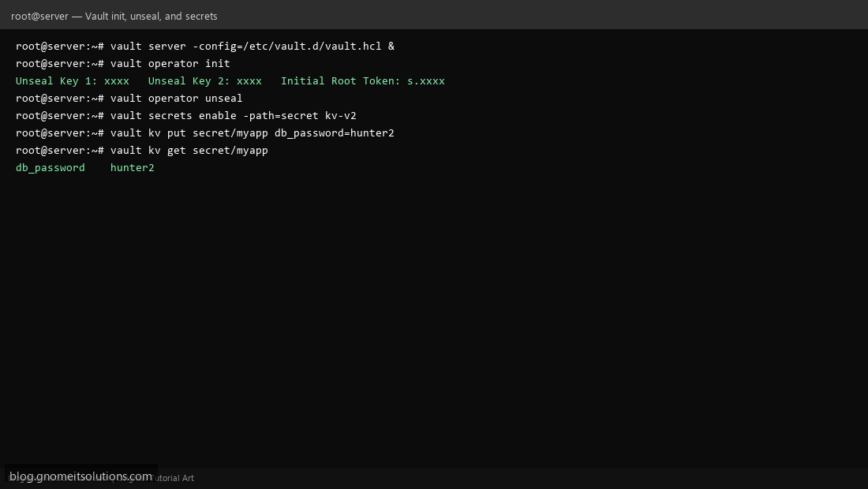Click the title "root@server — Vault init, unseal, and secrets"
The height and width of the screenshot is (489, 868).
click(114, 16)
